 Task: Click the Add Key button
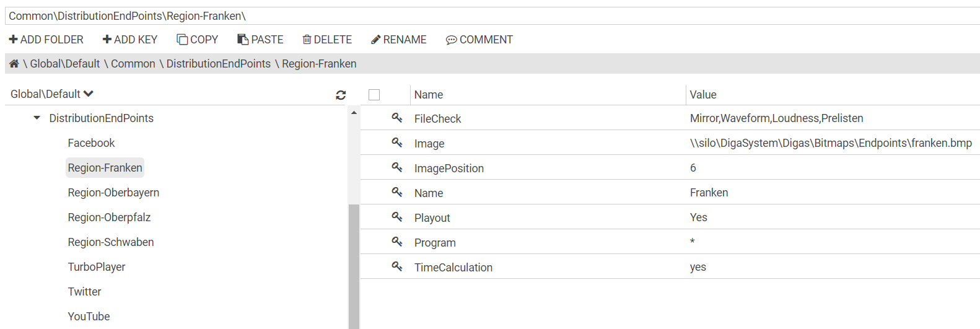point(130,40)
